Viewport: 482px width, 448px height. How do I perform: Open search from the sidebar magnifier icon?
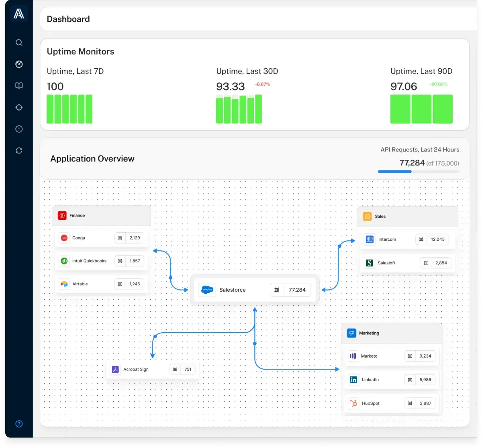(x=19, y=43)
